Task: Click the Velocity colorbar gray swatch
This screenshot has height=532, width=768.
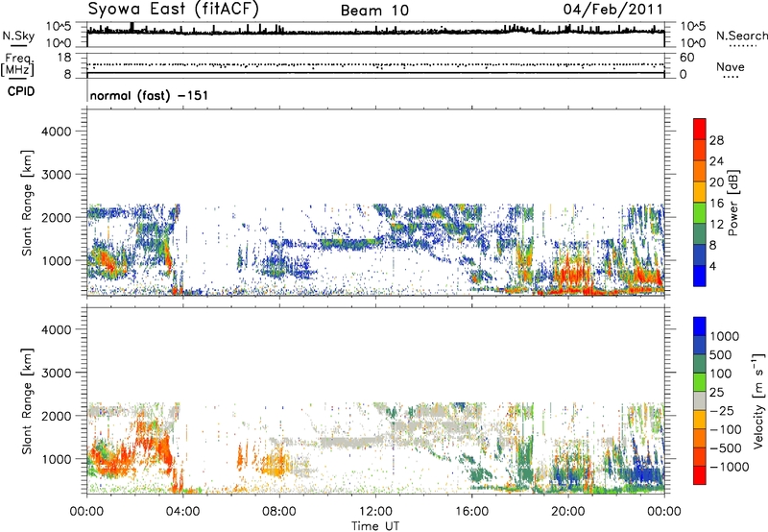Action: point(700,401)
